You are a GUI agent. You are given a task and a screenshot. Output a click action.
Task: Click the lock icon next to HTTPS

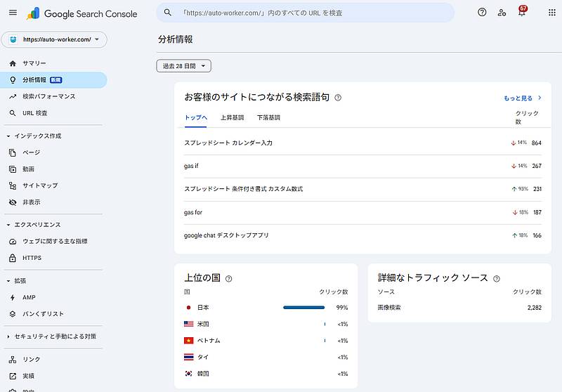pos(13,258)
